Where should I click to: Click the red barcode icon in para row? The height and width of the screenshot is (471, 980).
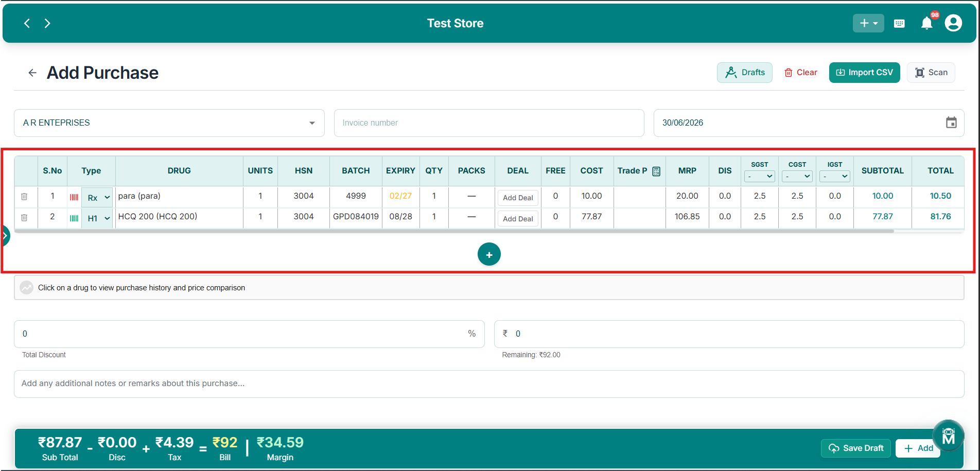pos(74,197)
